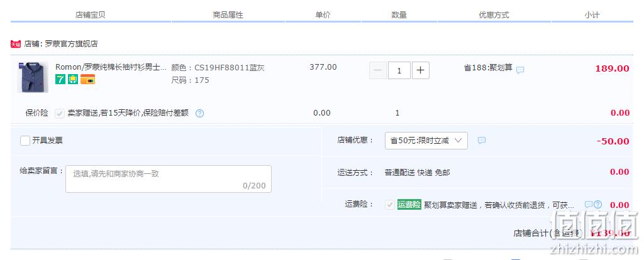This screenshot has height=260, width=644.
Task: Toggle the 运费险 checkbox
Action: [x=390, y=205]
